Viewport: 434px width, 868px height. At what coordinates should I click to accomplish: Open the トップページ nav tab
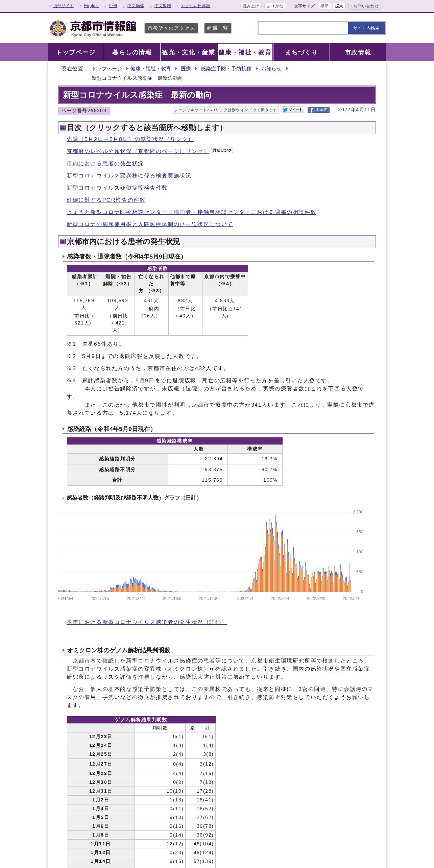[76, 52]
